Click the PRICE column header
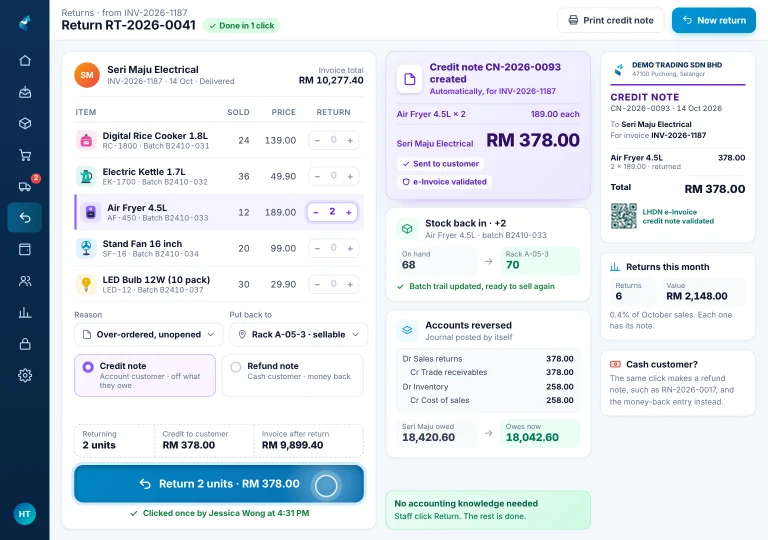The width and height of the screenshot is (768, 540). pyautogui.click(x=284, y=112)
